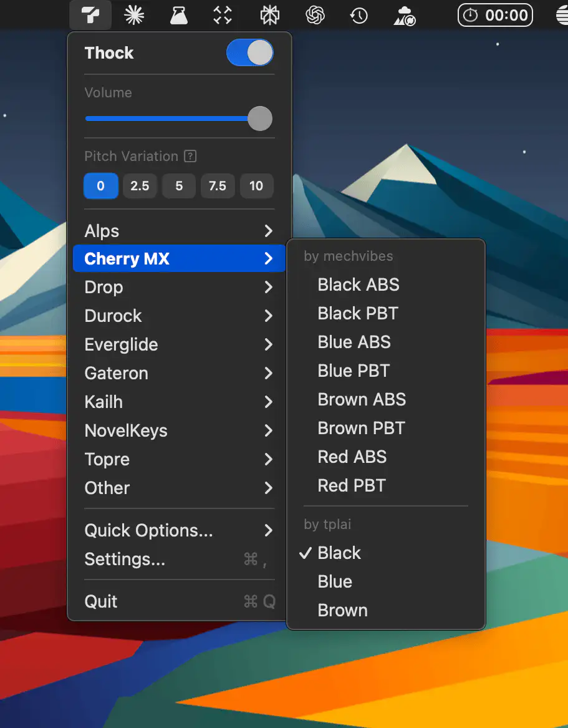Viewport: 568px width, 728px height.
Task: Click the flask icon in menu bar
Action: tap(179, 15)
